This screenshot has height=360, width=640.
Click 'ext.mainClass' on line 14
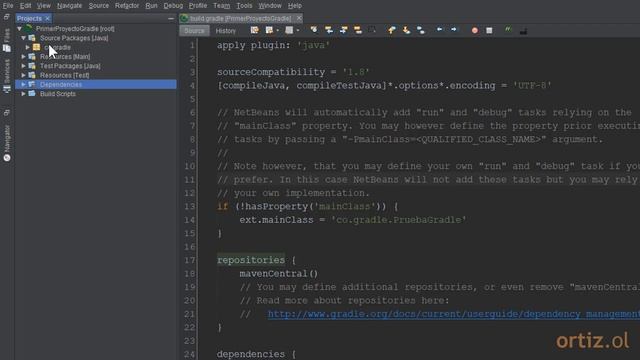point(276,220)
